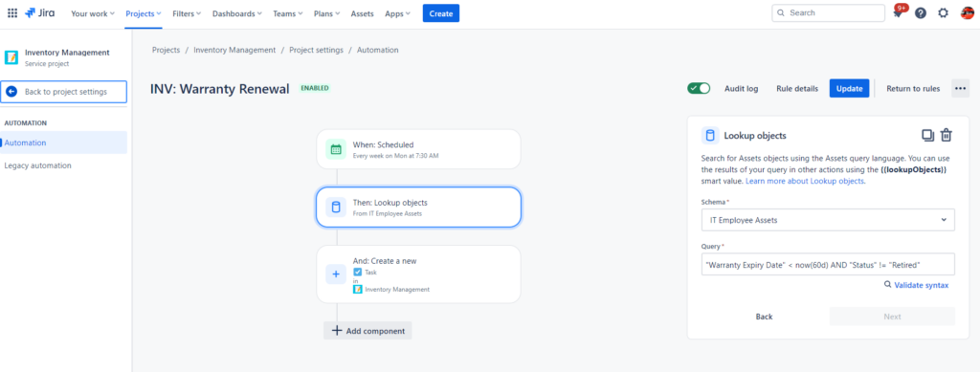Expand the Projects menu
Image resolution: width=980 pixels, height=372 pixels.
pos(144,13)
